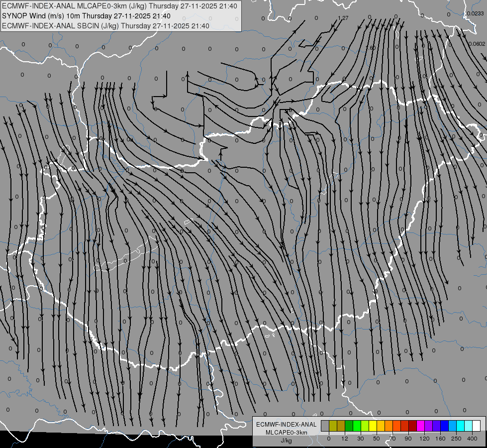Click the legend scale label 160
Image resolution: width=487 pixels, height=448 pixels.
(x=440, y=439)
